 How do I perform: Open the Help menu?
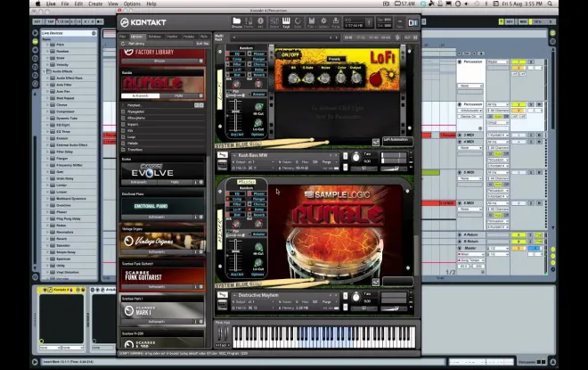pyautogui.click(x=151, y=4)
